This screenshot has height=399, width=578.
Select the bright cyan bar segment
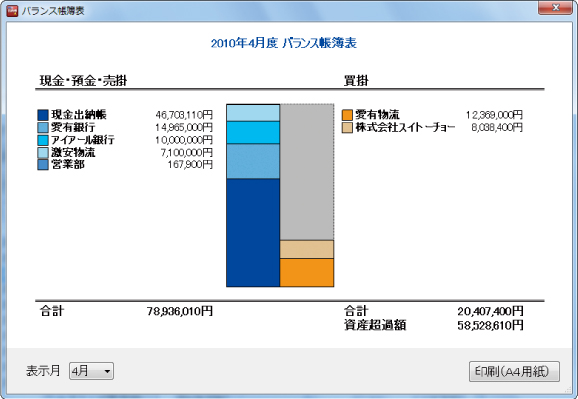pos(253,132)
